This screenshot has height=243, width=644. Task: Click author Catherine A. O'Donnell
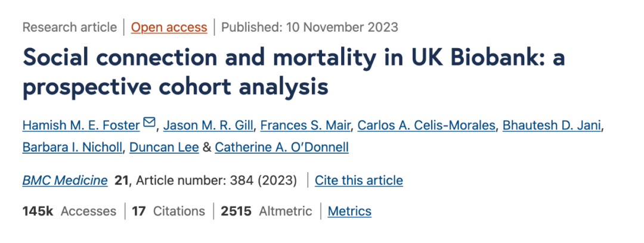(x=281, y=148)
